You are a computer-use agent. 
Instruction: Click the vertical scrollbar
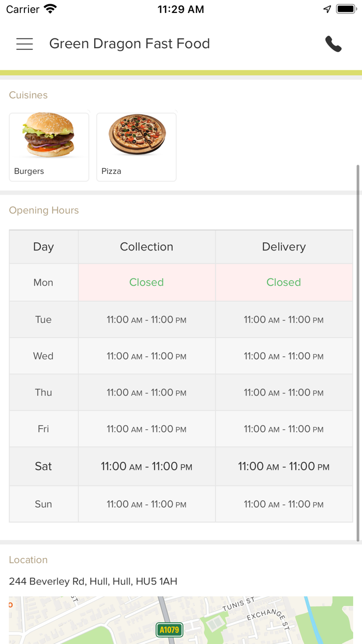358,352
